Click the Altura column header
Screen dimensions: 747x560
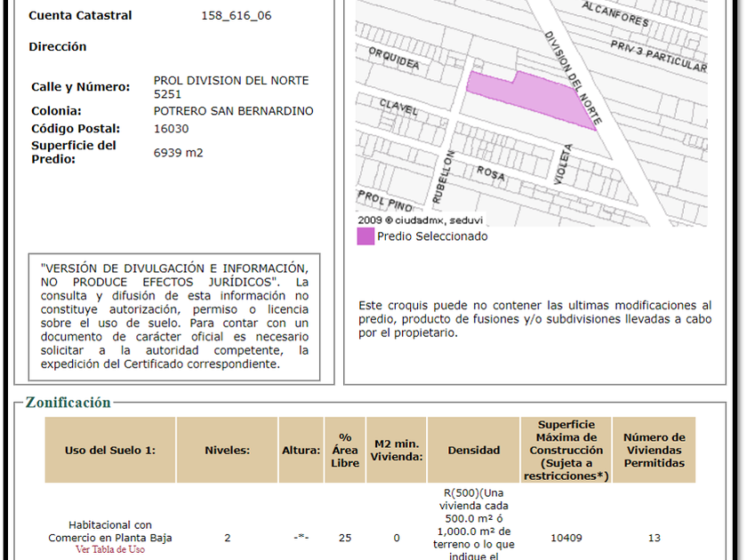301,450
